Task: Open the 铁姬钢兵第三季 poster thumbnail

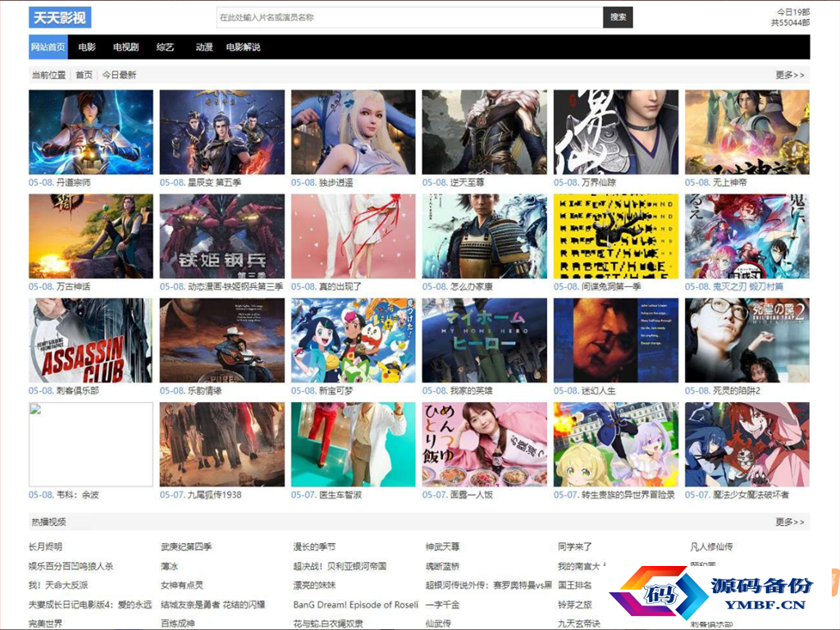Action: pos(222,236)
